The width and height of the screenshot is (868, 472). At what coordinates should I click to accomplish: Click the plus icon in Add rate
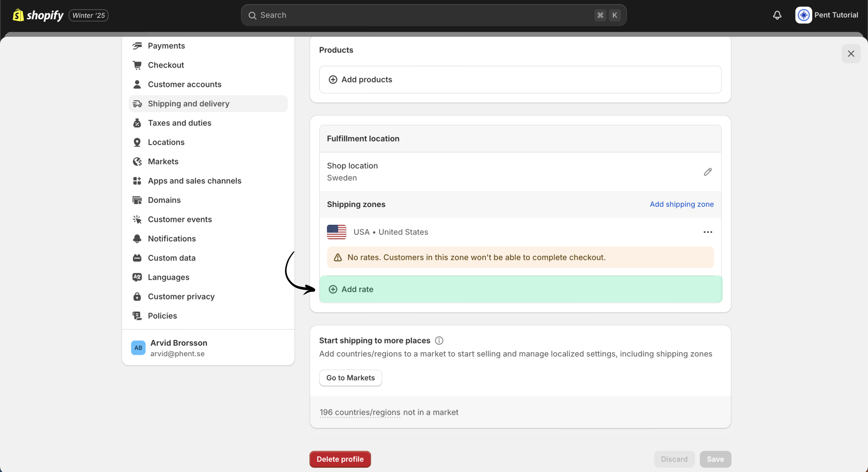[333, 289]
